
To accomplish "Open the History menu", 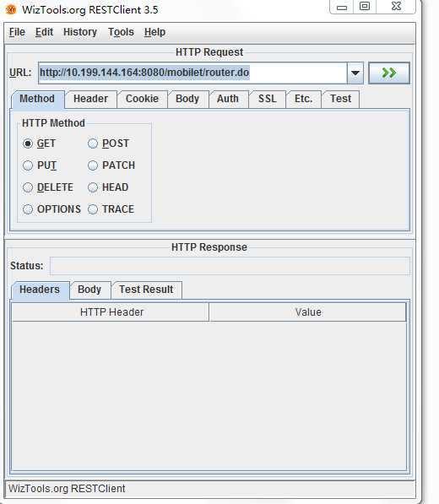I will click(x=80, y=32).
